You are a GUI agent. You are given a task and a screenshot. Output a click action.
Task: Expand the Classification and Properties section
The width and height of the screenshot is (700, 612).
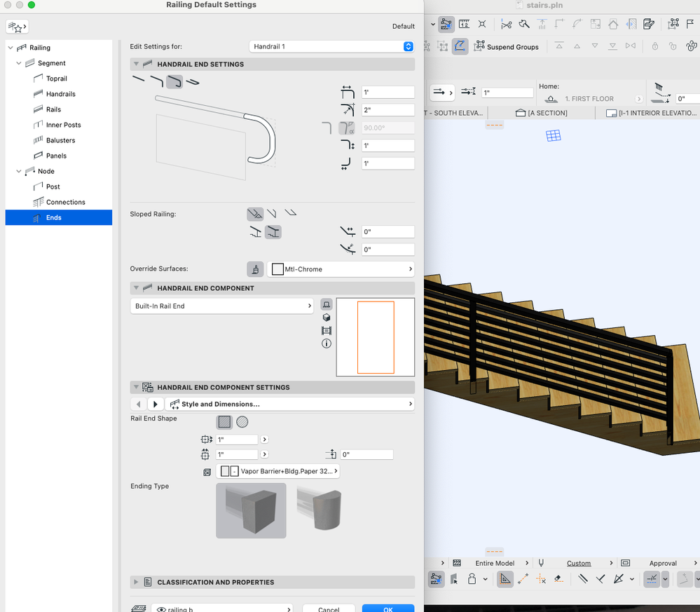137,582
